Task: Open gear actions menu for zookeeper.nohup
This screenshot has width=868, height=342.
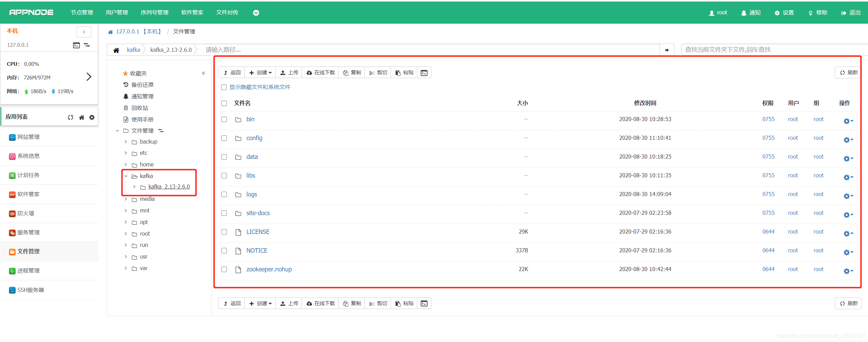Action: (848, 271)
